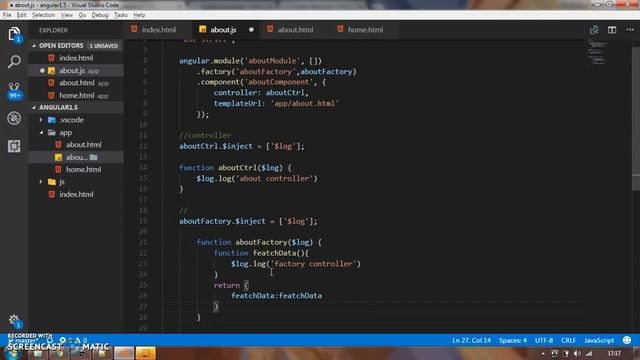The width and height of the screenshot is (640, 360).
Task: Select home.html app in open editors list
Action: 76,96
